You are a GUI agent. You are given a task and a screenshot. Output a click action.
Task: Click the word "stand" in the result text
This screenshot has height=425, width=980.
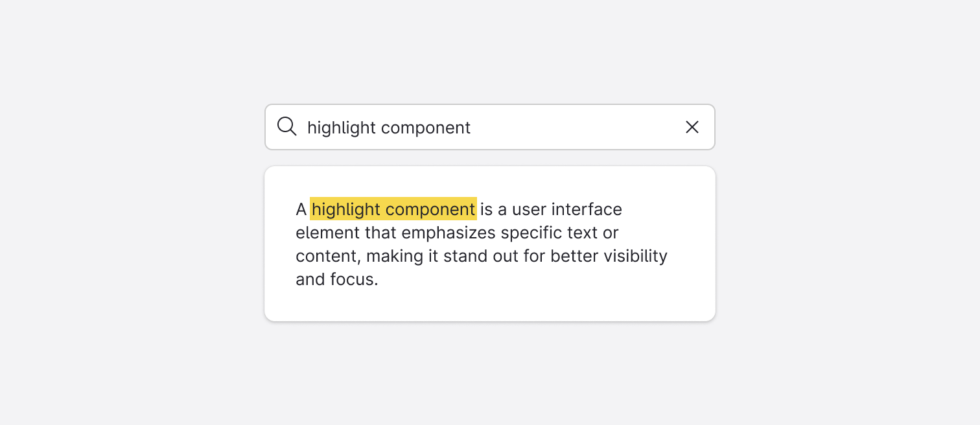pyautogui.click(x=463, y=256)
